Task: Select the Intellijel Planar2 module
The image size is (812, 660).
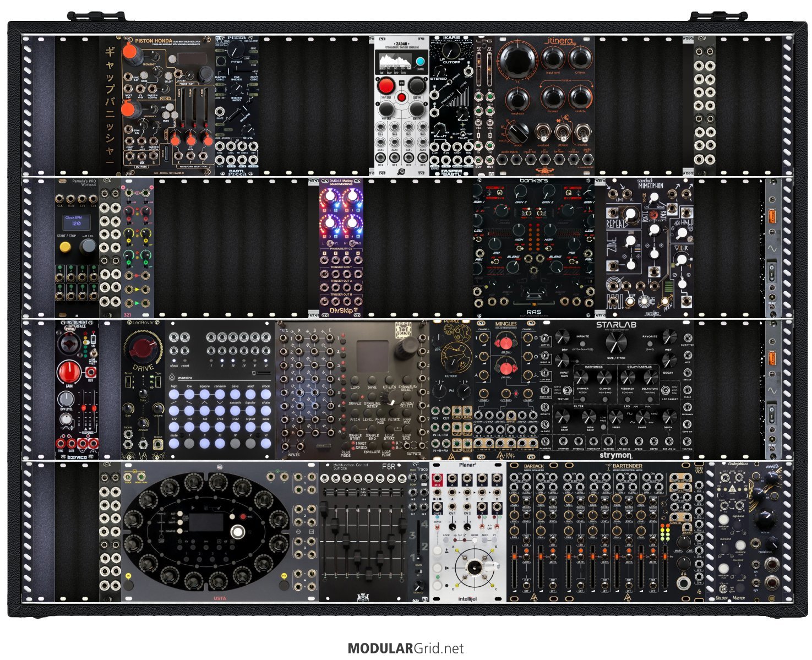Action: [x=468, y=531]
